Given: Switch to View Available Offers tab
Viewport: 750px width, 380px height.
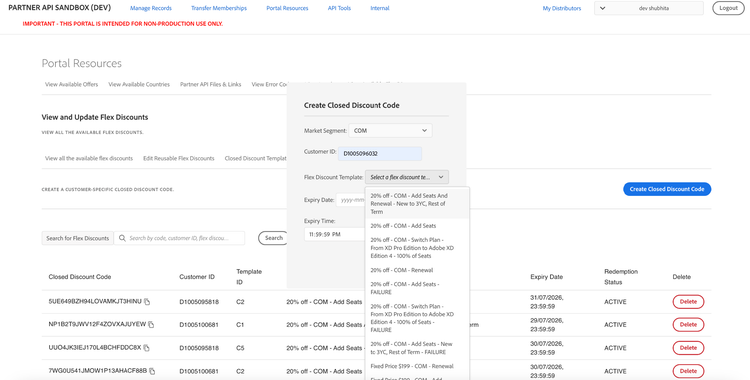Looking at the screenshot, I should [x=72, y=84].
